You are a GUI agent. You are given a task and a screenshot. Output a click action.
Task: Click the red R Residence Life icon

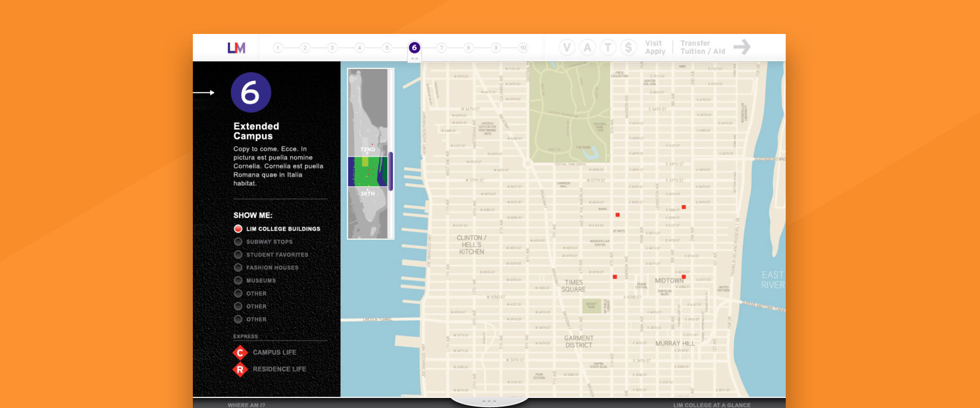[240, 369]
